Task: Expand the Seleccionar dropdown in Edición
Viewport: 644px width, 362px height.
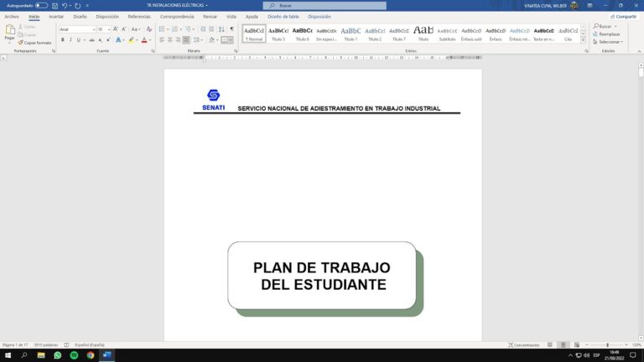Action: 610,41
